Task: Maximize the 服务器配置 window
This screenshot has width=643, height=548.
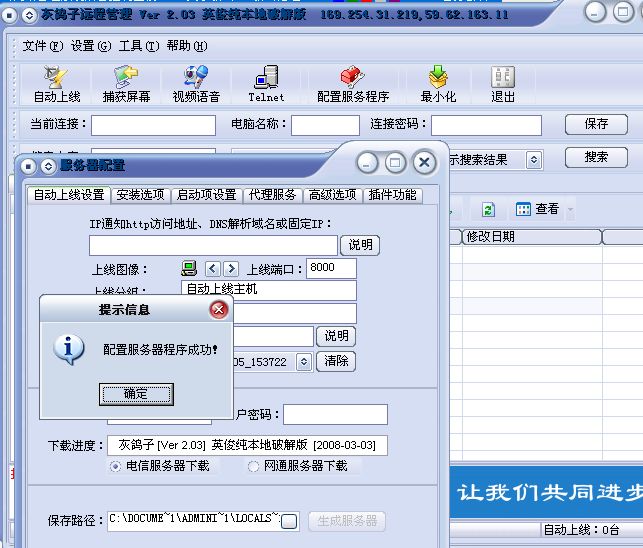Action: (x=395, y=163)
